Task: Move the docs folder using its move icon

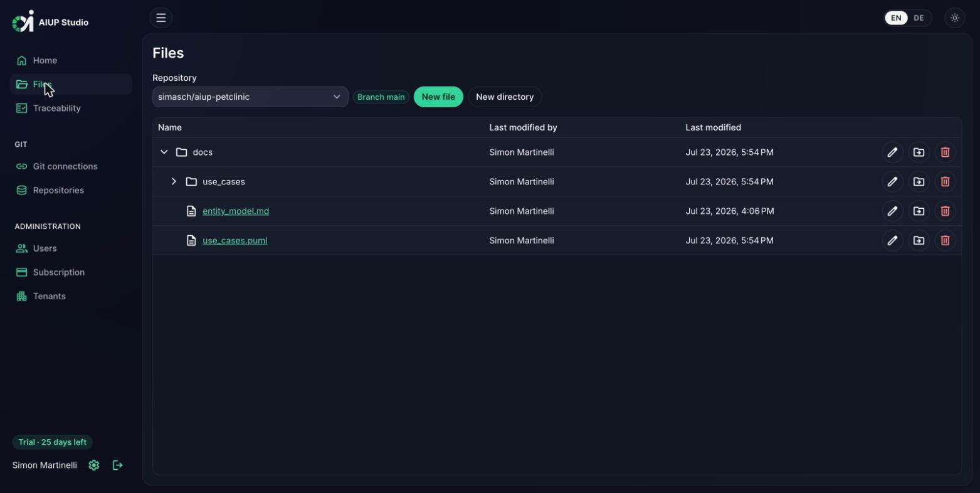Action: click(x=919, y=152)
